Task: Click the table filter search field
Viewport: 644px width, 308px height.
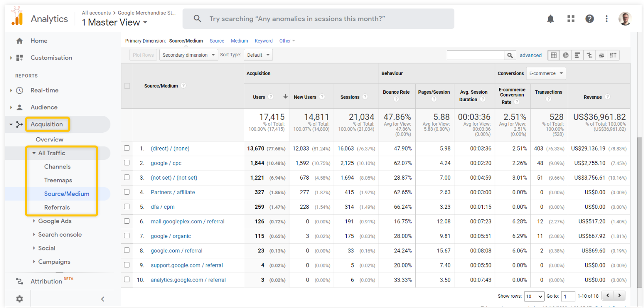Action: tap(475, 55)
